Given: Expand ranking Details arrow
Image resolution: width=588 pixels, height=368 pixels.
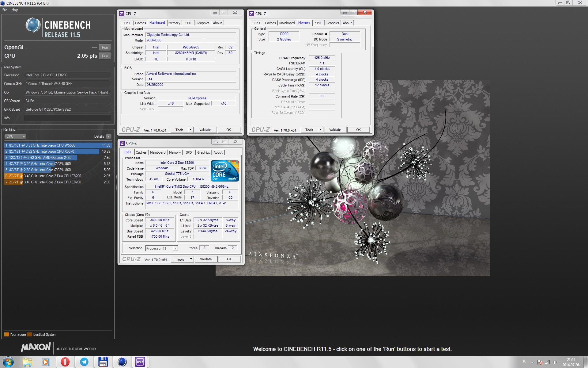Looking at the screenshot, I should click(x=109, y=136).
